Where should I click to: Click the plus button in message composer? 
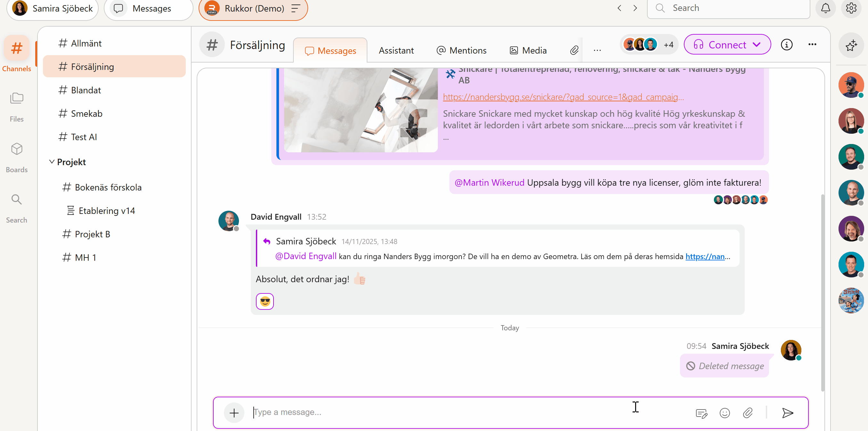(234, 412)
